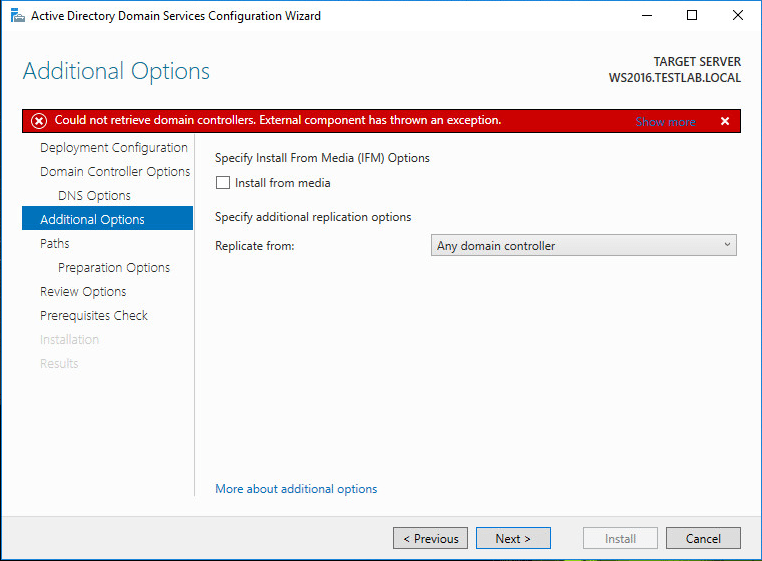This screenshot has width=762, height=561.
Task: Click the wizard app icon in title bar
Action: point(17,16)
